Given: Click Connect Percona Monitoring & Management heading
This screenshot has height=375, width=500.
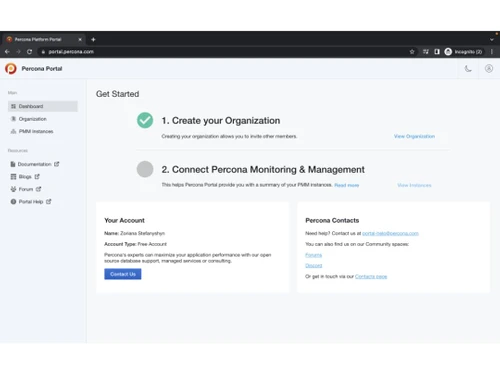Looking at the screenshot, I should (x=263, y=169).
